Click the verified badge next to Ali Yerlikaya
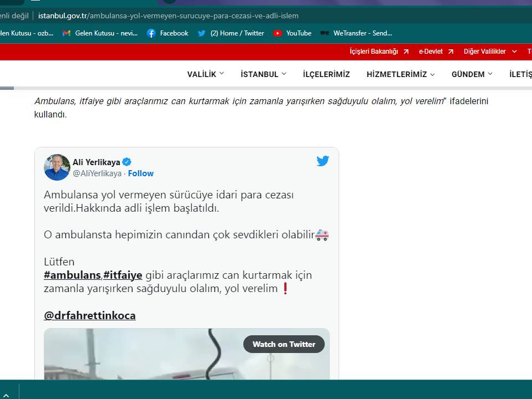The width and height of the screenshot is (532, 399). (126, 162)
